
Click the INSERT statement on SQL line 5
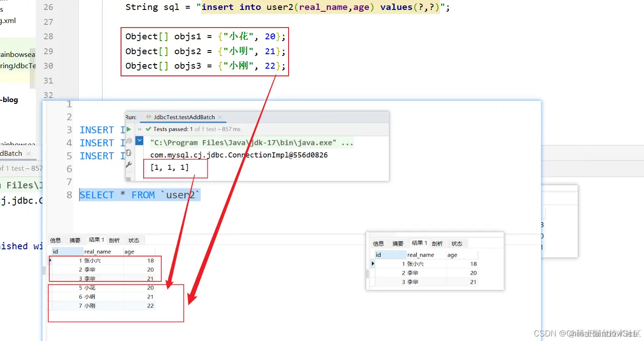pyautogui.click(x=102, y=156)
